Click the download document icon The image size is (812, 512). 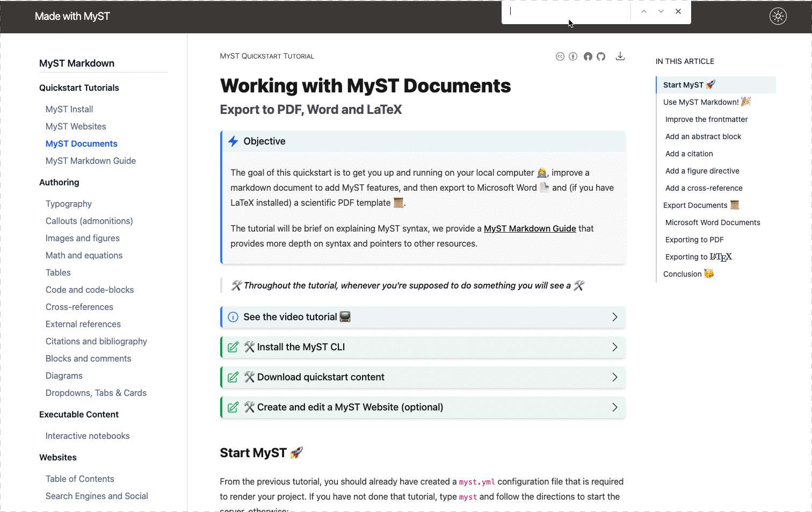[620, 56]
